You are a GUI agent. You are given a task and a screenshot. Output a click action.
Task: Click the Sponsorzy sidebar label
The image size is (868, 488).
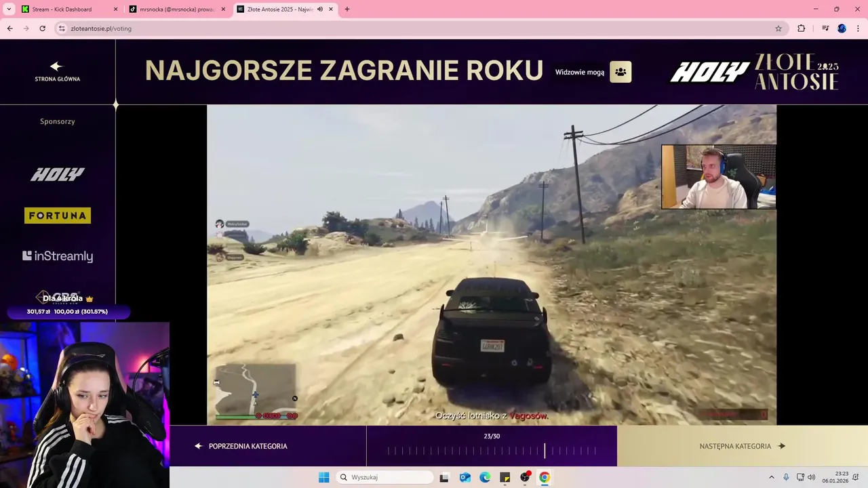(58, 121)
